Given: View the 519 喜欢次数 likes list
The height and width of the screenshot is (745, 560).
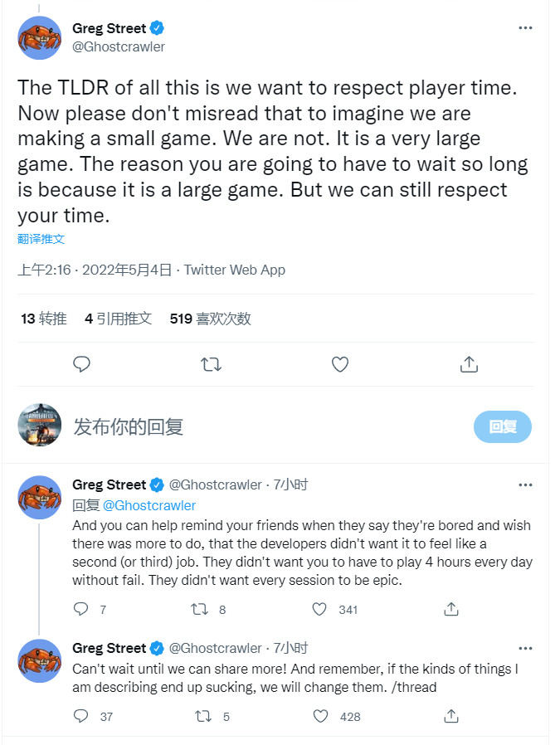Looking at the screenshot, I should 210,318.
